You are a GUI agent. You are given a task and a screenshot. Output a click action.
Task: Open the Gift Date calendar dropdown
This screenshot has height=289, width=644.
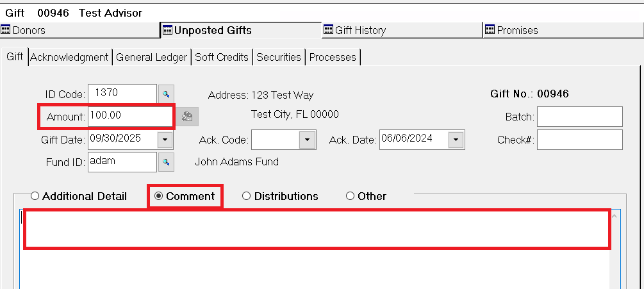pos(165,140)
